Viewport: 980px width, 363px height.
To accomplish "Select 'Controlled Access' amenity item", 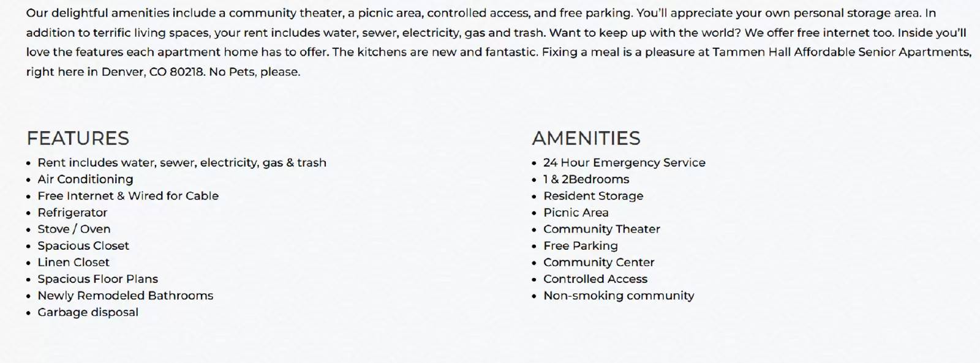I will 595,279.
